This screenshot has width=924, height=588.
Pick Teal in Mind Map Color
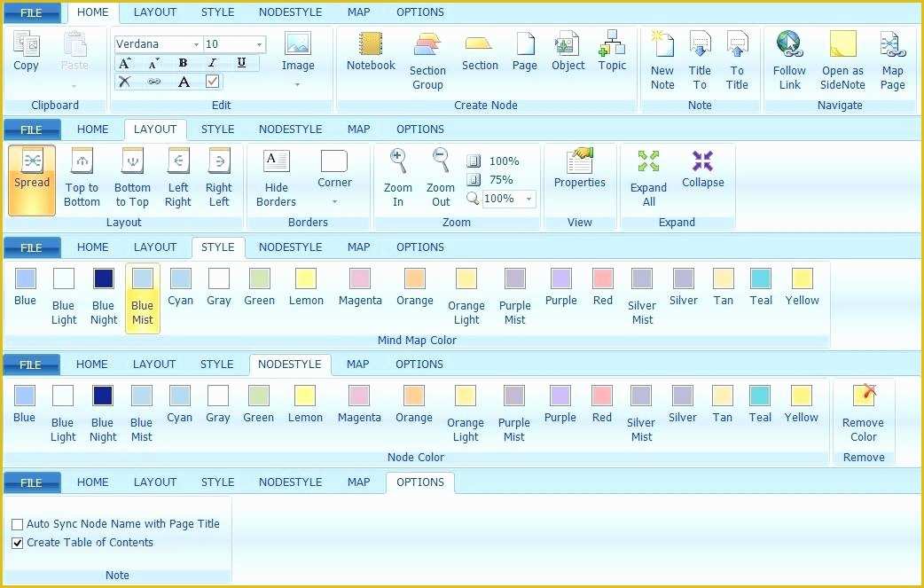click(761, 287)
